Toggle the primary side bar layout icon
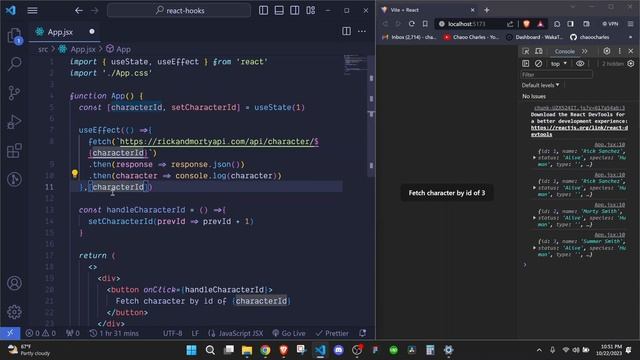 click(263, 10)
